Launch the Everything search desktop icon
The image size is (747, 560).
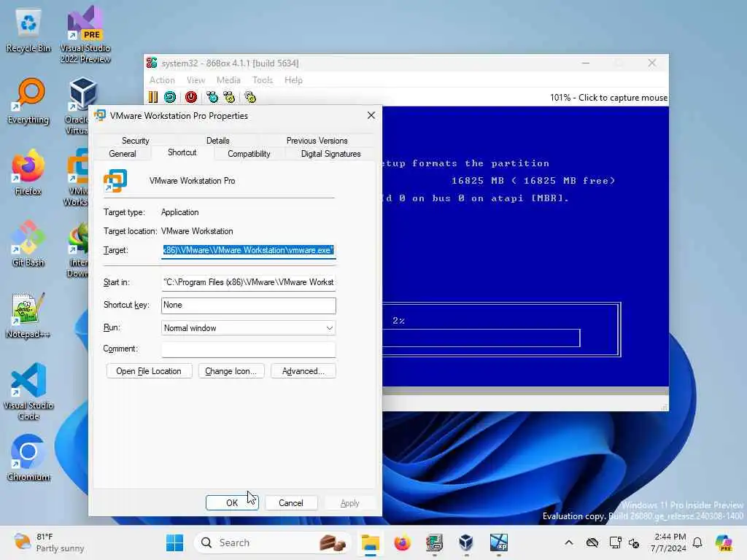[28, 101]
